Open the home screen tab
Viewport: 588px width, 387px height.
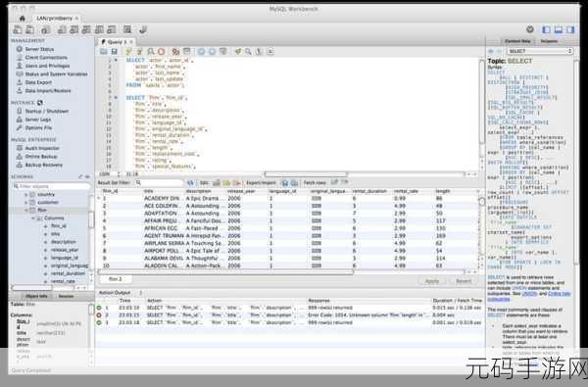[x=23, y=18]
